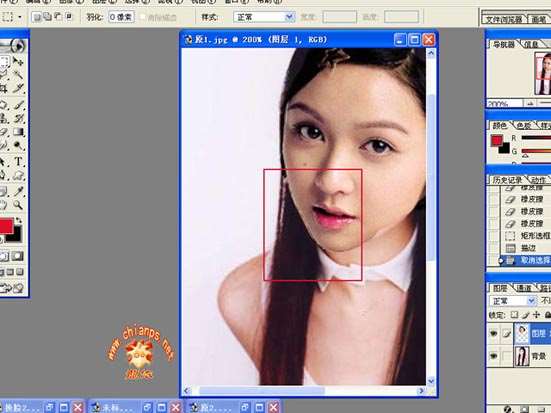Select the Eyedropper tool

18,191
